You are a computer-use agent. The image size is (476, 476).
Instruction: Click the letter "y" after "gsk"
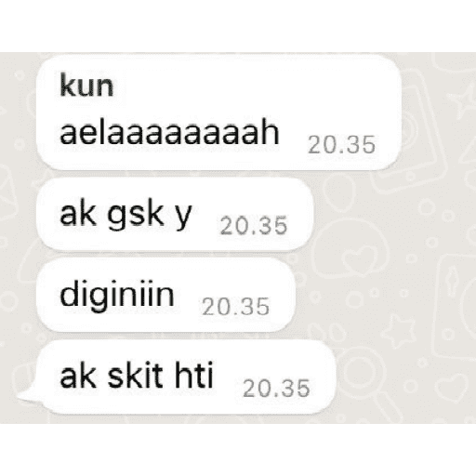click(183, 218)
